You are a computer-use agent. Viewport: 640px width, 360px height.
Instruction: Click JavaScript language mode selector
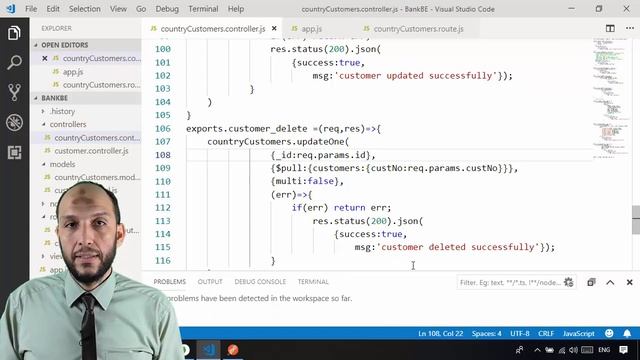[x=578, y=333]
